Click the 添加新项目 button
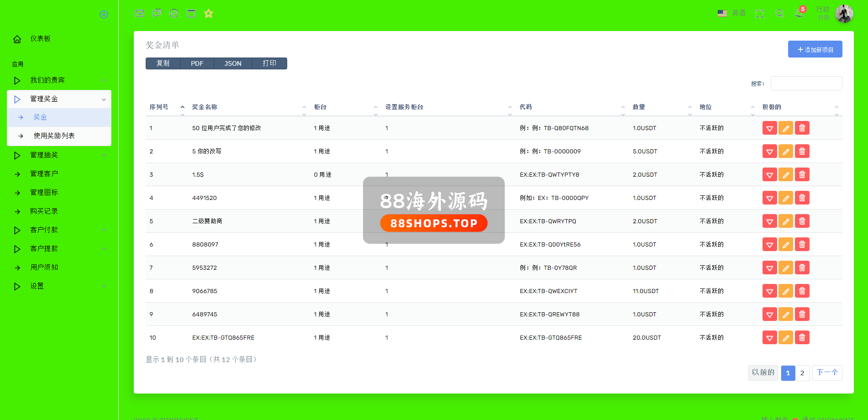The width and height of the screenshot is (868, 420). pyautogui.click(x=815, y=49)
